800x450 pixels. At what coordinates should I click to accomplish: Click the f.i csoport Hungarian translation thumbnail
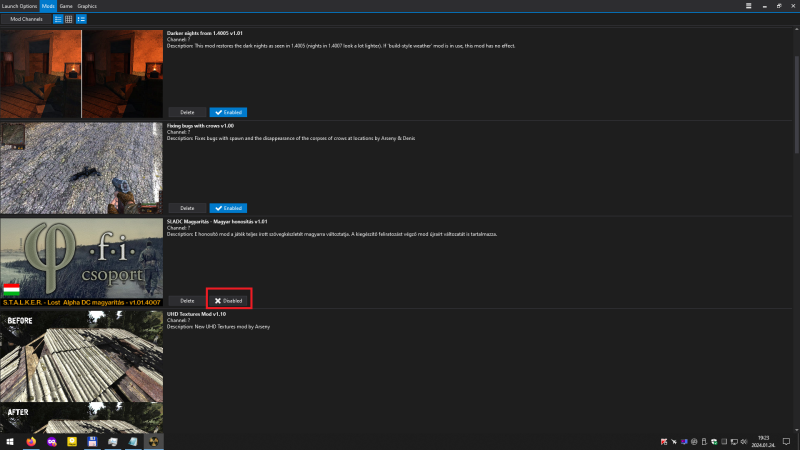pos(82,262)
